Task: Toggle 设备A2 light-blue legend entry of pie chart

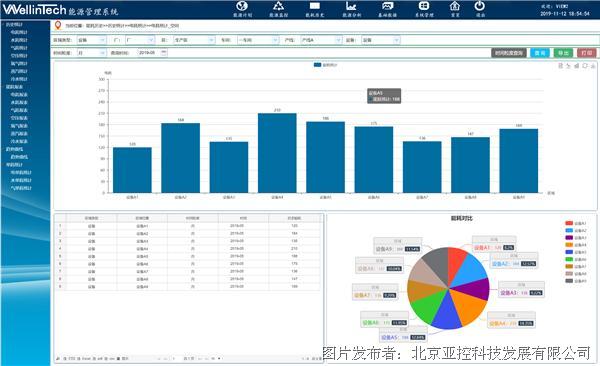Action: coord(576,230)
